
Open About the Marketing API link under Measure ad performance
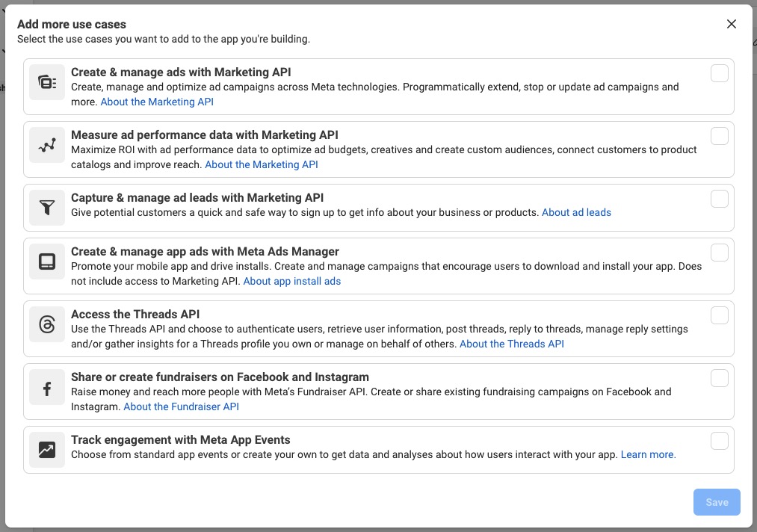[x=262, y=164]
